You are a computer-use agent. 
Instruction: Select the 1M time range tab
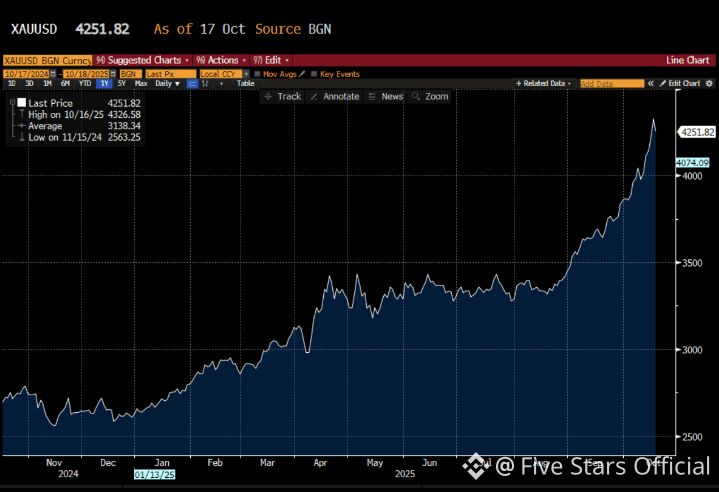tap(47, 83)
